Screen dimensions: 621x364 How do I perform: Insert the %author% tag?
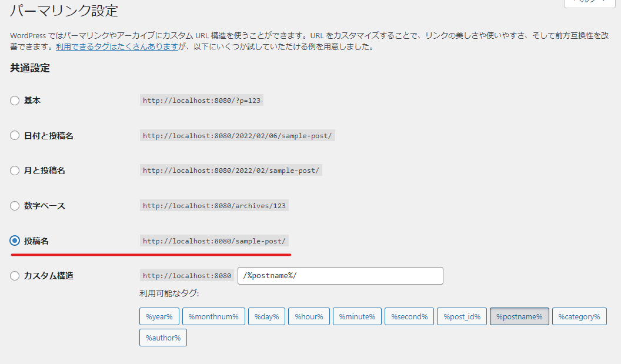[x=163, y=337]
